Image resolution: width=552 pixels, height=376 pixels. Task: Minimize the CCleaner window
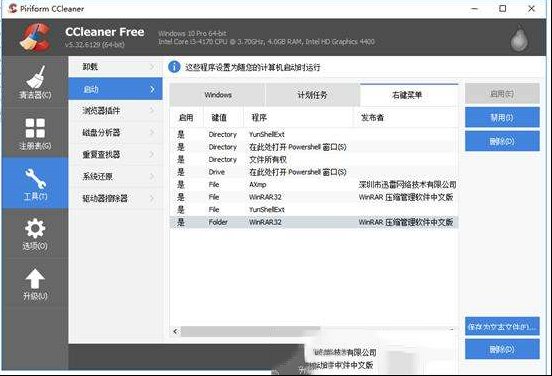point(475,8)
